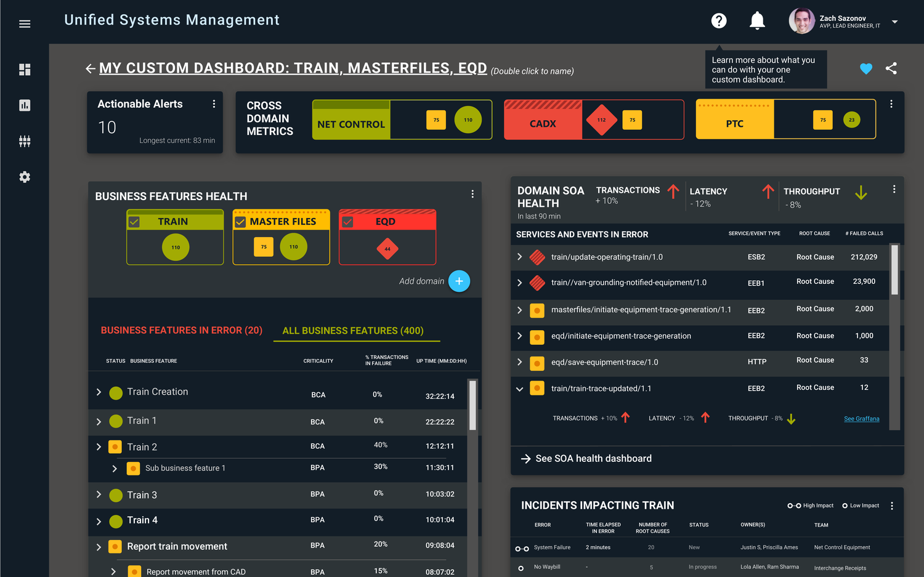Switch to All Business Features (400) tab

[353, 331]
